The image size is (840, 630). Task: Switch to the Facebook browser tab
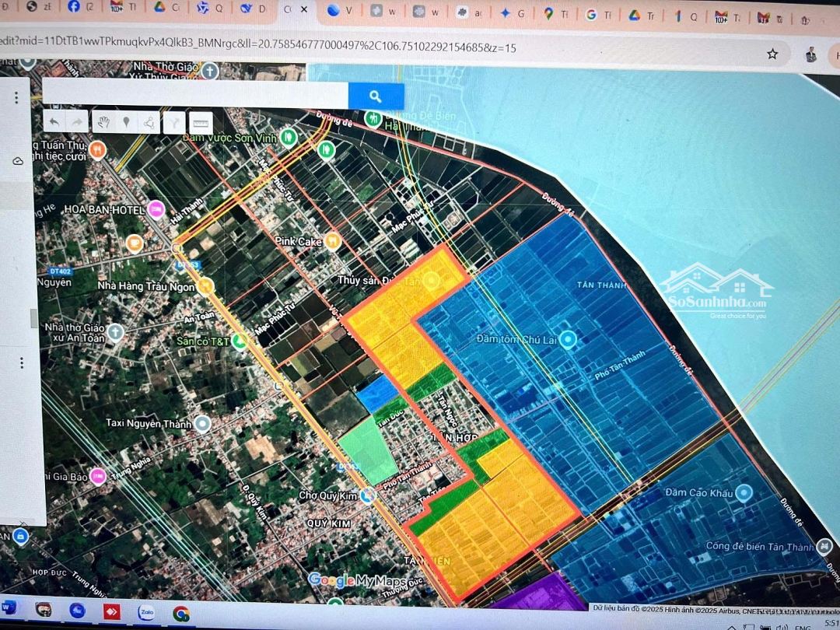pyautogui.click(x=75, y=7)
